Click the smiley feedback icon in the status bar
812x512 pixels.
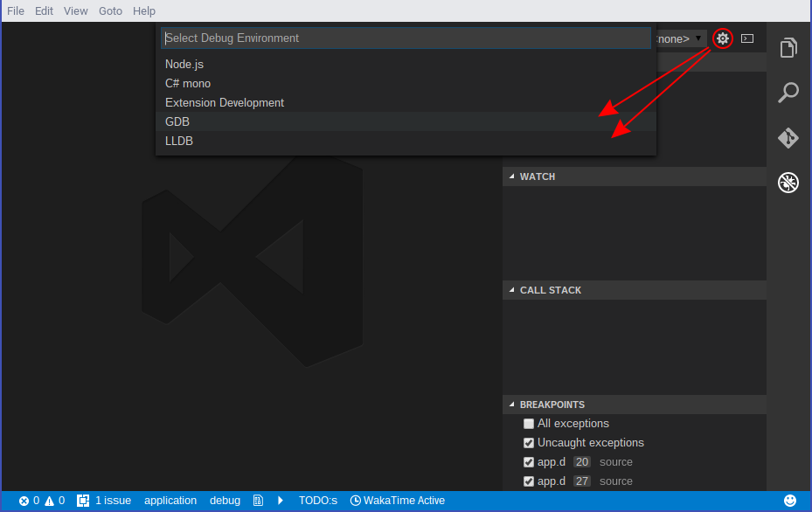coord(790,501)
